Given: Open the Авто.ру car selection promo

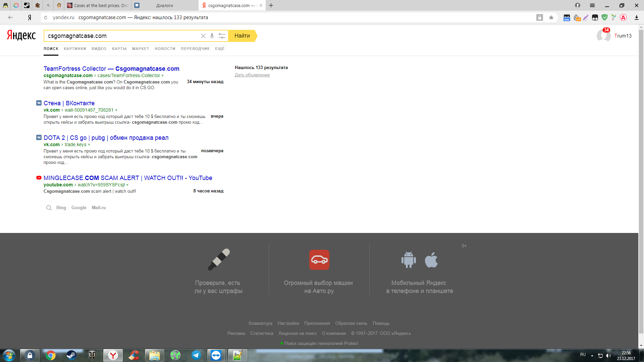Looking at the screenshot, I should coord(319,271).
